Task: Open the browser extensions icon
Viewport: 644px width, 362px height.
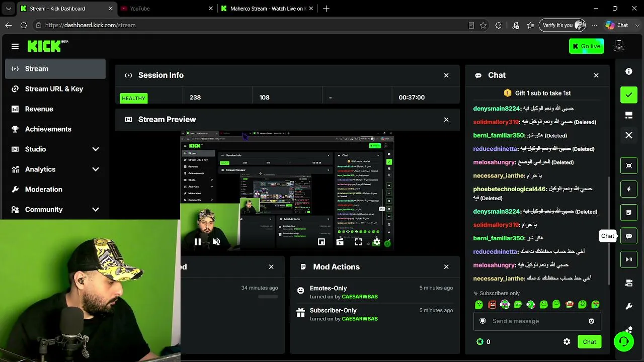Action: point(499,25)
